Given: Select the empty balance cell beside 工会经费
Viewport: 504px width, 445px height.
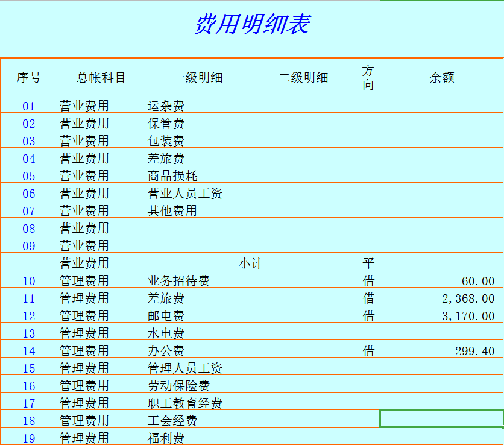Looking at the screenshot, I should point(441,420).
